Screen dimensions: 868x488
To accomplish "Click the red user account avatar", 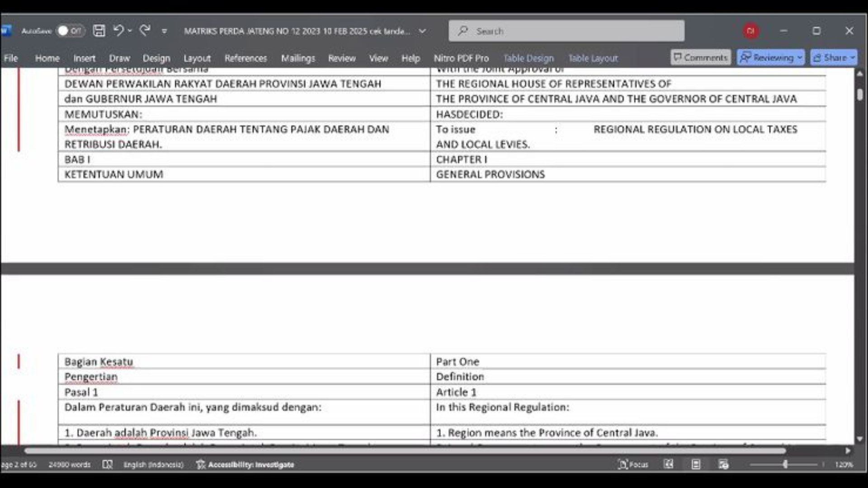I will click(x=750, y=31).
